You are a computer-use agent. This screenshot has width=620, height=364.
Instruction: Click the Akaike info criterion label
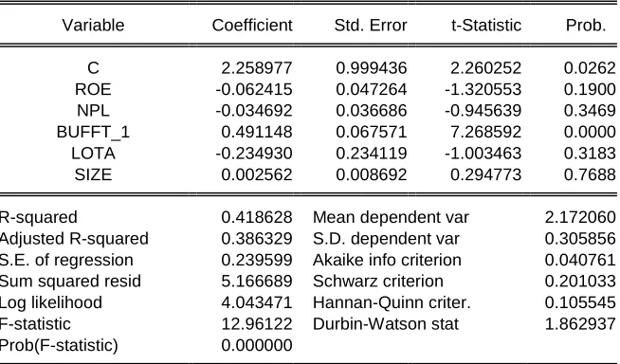pyautogui.click(x=387, y=260)
